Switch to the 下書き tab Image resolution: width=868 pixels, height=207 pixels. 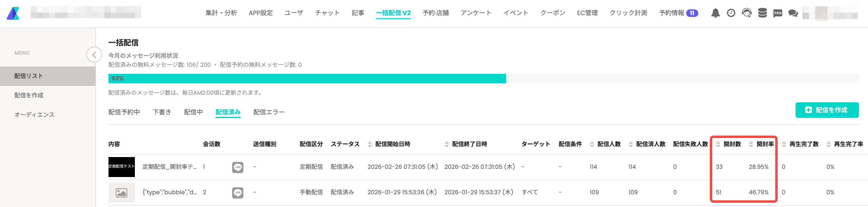162,112
